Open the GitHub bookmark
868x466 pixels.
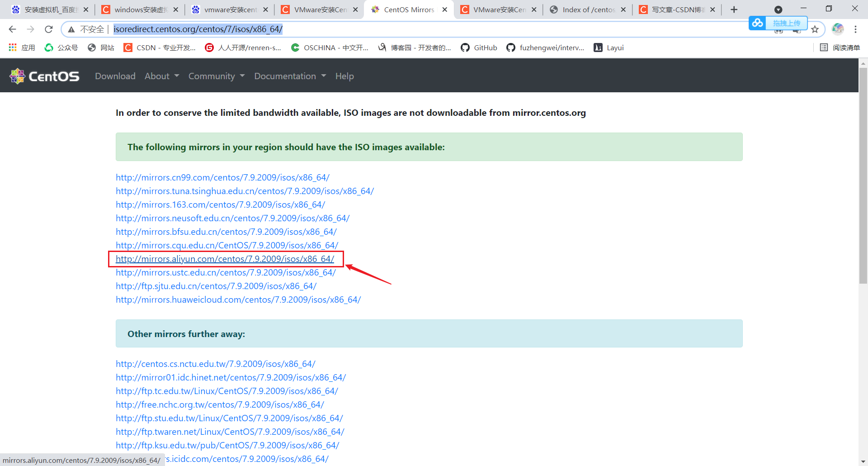point(478,48)
